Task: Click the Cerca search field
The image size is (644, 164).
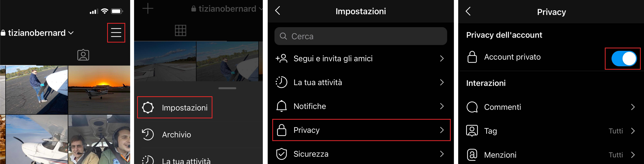Action: [x=361, y=36]
